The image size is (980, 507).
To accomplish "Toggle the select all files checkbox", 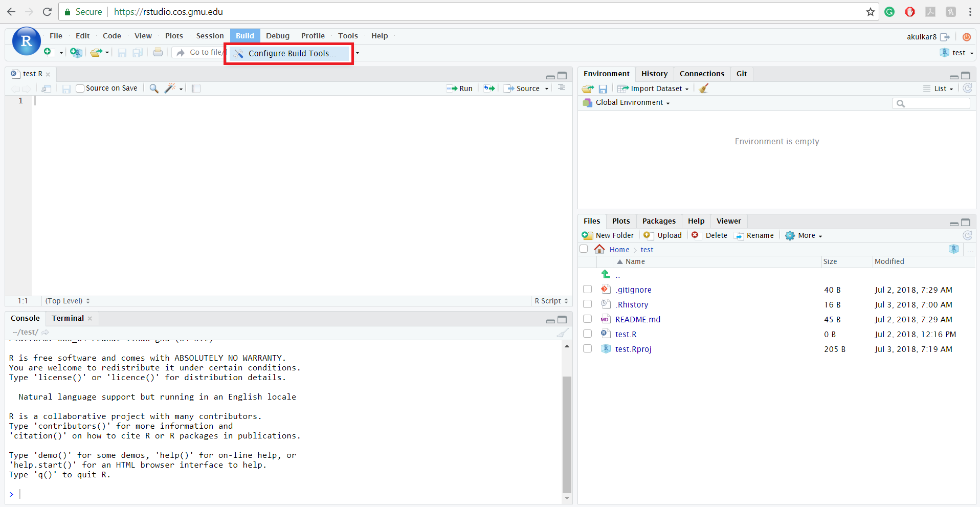I will point(584,249).
